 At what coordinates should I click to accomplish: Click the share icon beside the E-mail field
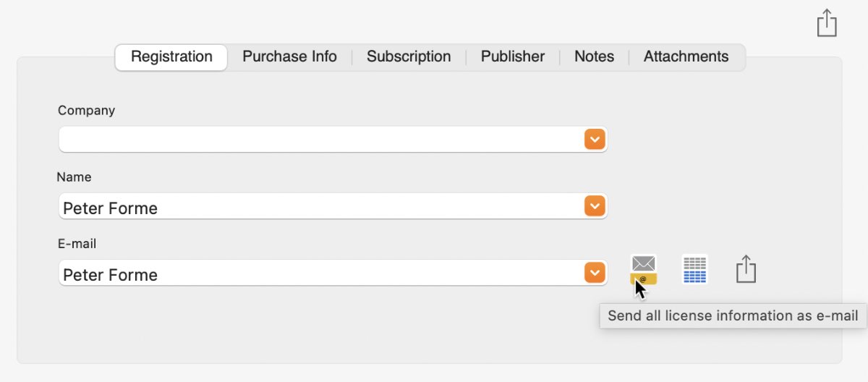746,269
